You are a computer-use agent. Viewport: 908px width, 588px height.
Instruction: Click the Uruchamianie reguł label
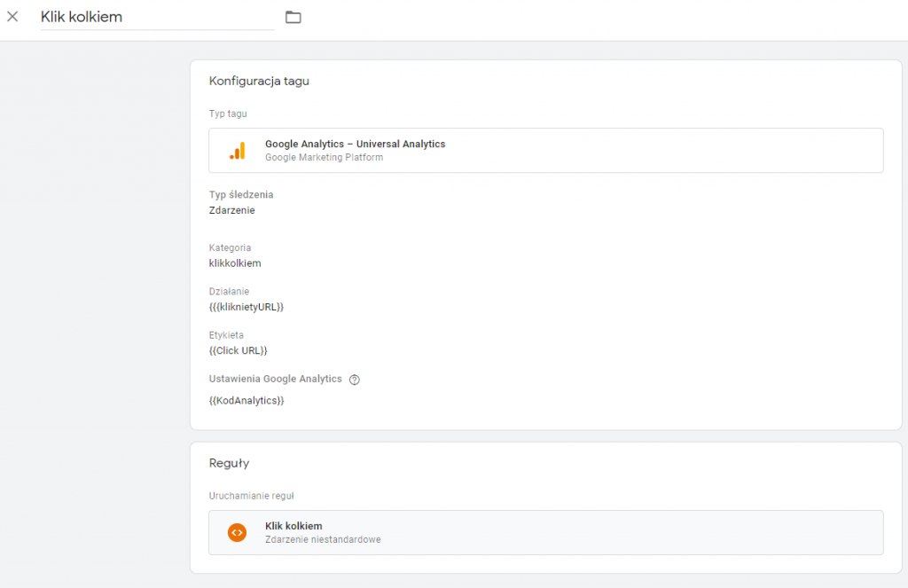250,496
